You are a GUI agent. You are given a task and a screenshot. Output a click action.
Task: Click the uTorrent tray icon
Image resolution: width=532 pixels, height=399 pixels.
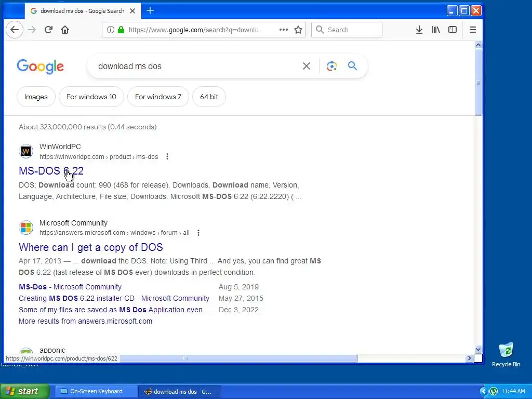(x=494, y=392)
